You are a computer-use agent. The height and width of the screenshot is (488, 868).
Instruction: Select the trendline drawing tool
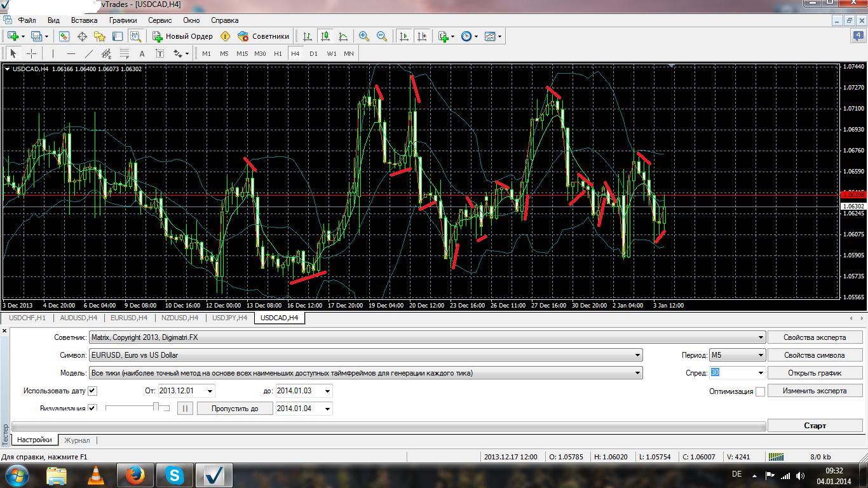pos(89,53)
